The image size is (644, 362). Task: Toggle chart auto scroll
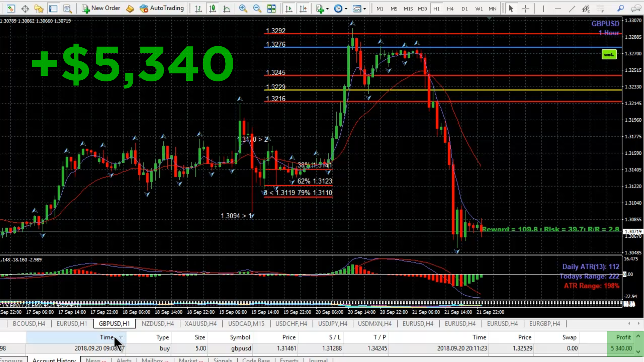coord(289,8)
